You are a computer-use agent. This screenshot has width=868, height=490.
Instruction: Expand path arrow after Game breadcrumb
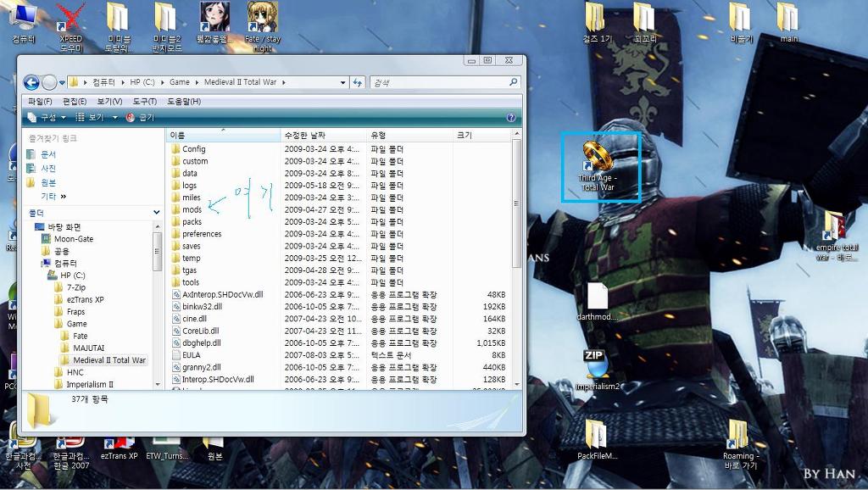click(x=198, y=82)
